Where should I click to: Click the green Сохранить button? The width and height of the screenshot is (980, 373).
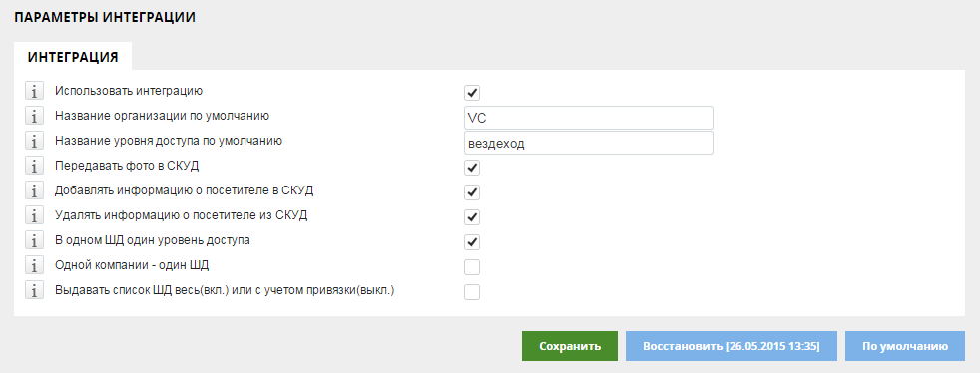[570, 346]
